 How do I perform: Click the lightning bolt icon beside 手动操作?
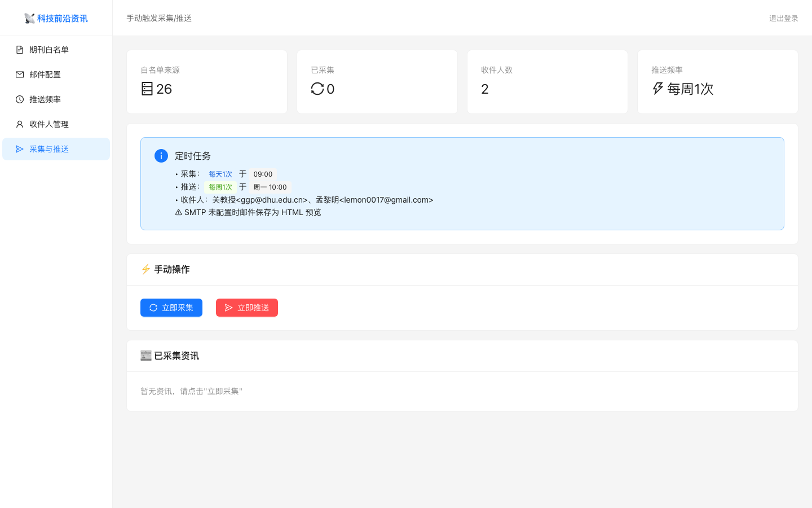145,269
